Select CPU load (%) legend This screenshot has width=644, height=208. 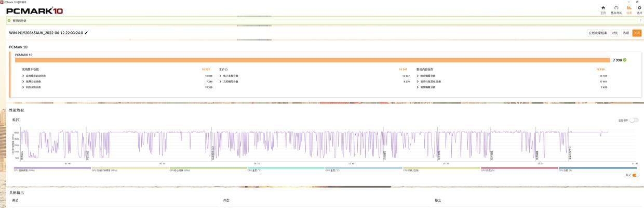[597, 170]
